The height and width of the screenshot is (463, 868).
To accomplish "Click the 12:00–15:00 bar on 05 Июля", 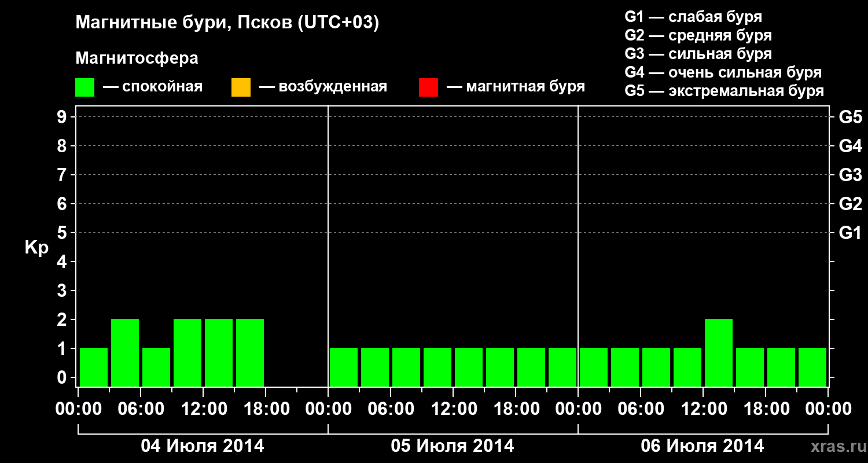I will pos(469,367).
